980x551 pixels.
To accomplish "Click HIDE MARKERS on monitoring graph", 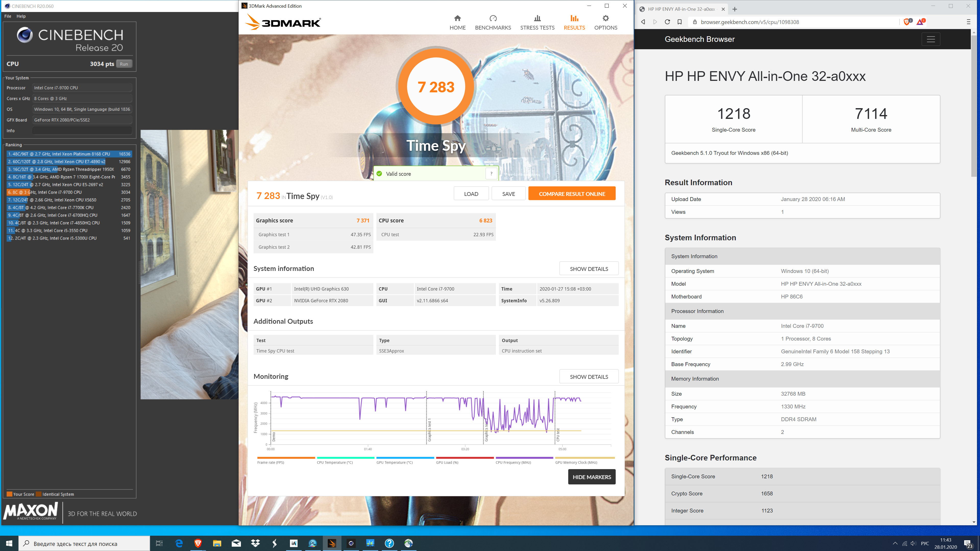I will click(x=592, y=477).
